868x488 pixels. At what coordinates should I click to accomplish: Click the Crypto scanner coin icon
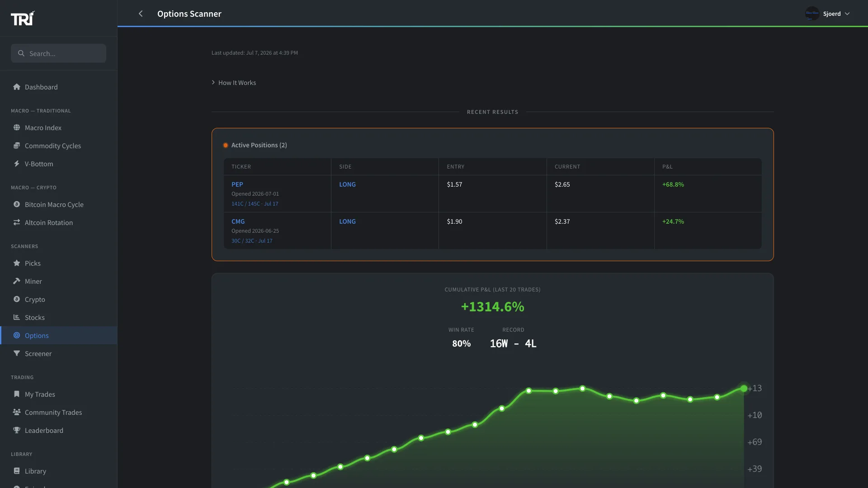click(17, 299)
